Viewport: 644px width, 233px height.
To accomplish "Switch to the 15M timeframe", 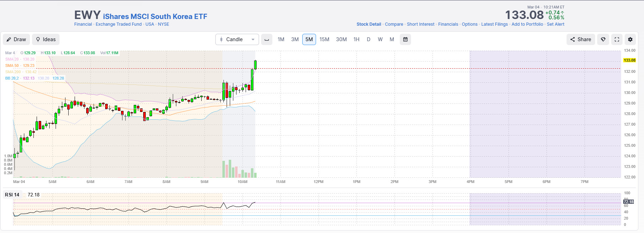I will 324,39.
